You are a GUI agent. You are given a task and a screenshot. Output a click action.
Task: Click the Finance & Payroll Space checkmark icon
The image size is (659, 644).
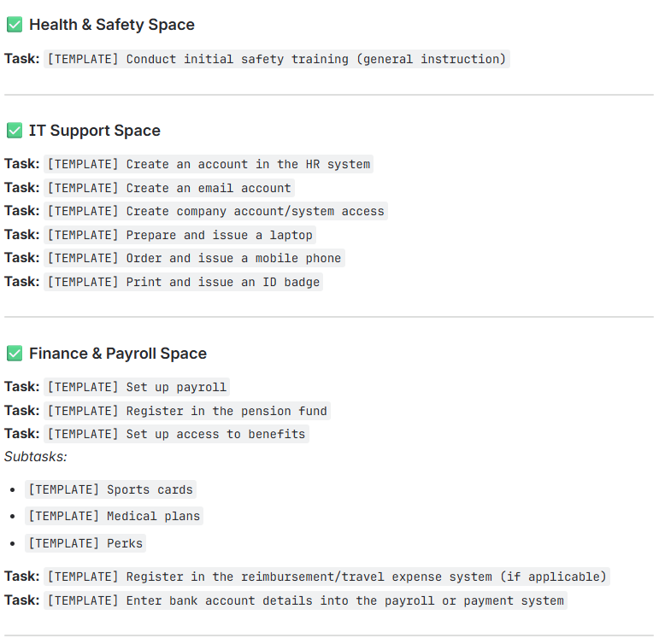(14, 354)
